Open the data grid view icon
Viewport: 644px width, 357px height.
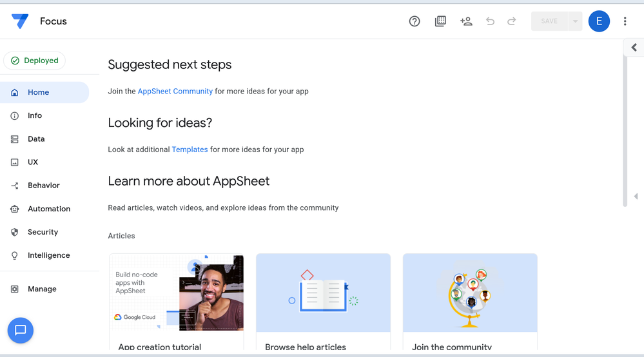[440, 21]
